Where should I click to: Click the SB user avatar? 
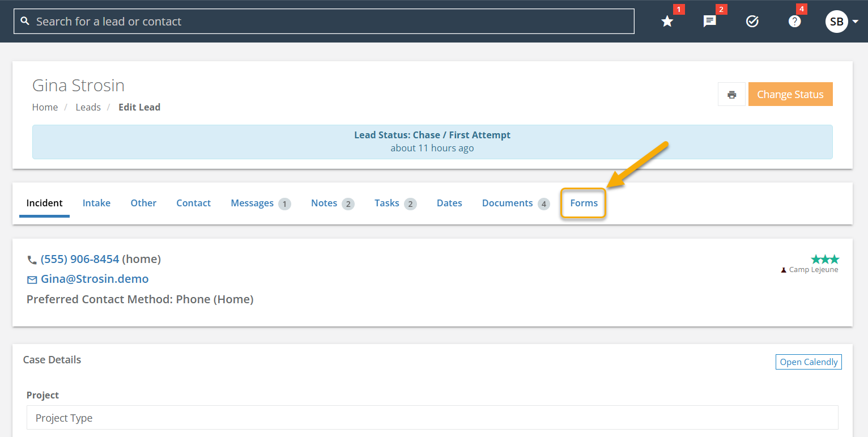[x=836, y=22]
